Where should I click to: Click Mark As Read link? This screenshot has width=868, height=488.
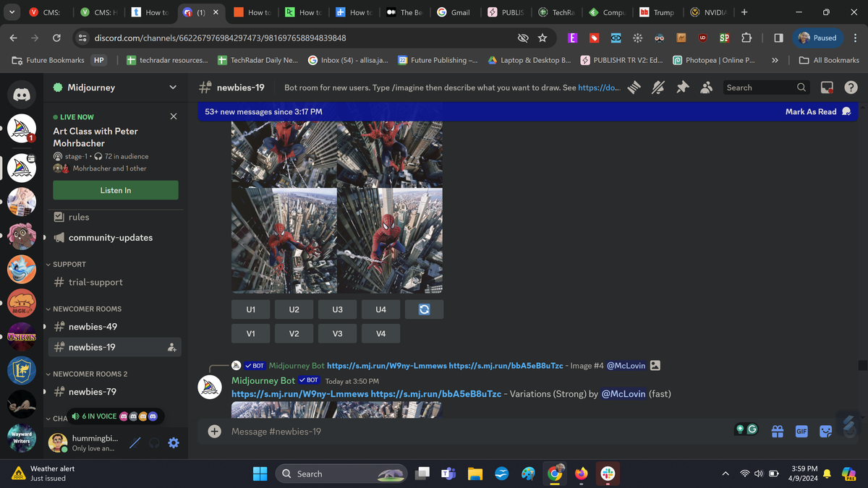[x=811, y=111]
